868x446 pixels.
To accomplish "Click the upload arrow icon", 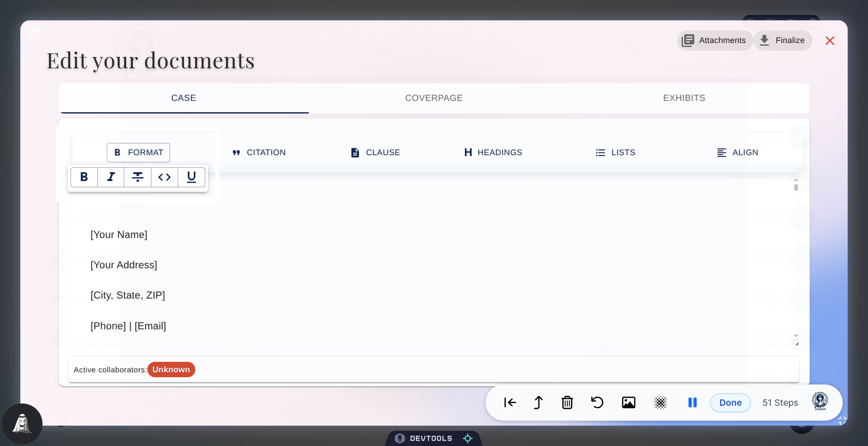I will [538, 403].
